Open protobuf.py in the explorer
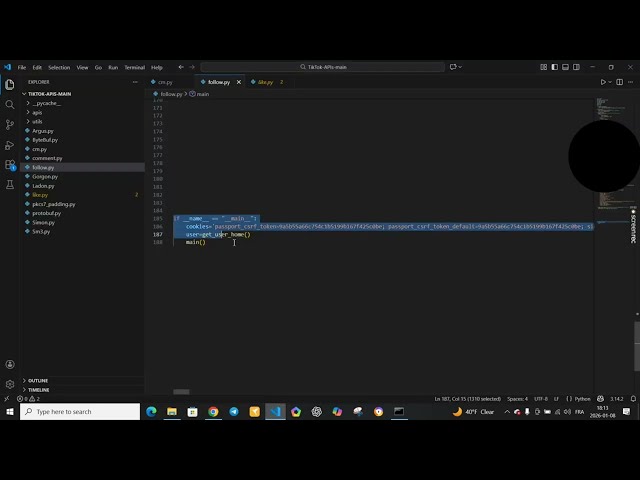Viewport: 640px width, 480px height. pos(46,213)
